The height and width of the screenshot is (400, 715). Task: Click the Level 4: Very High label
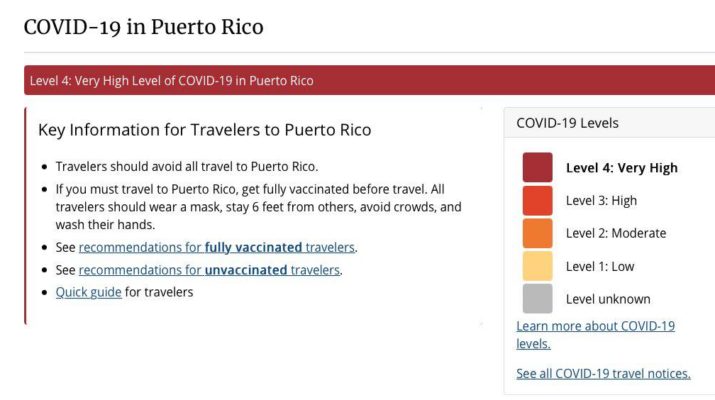point(622,168)
